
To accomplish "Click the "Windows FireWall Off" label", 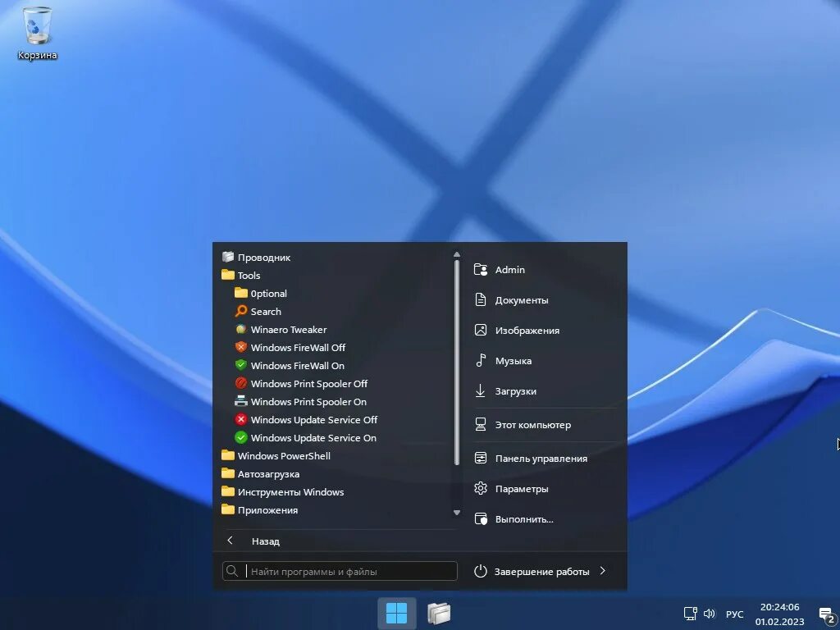I will point(298,348).
